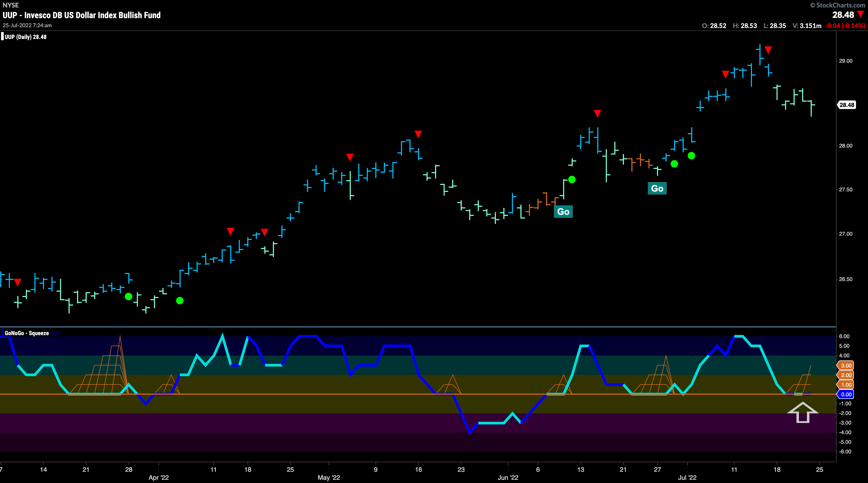This screenshot has width=868, height=483.
Task: Click the '© StockCharts.com' credit text
Action: pos(837,5)
